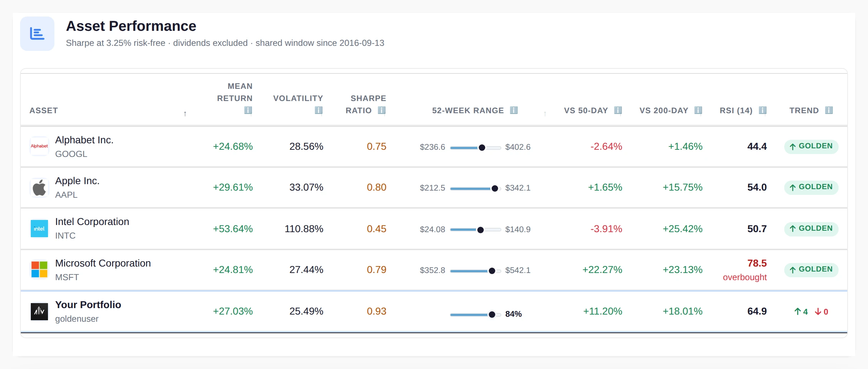Click Microsoft 52-week range slider

point(475,271)
